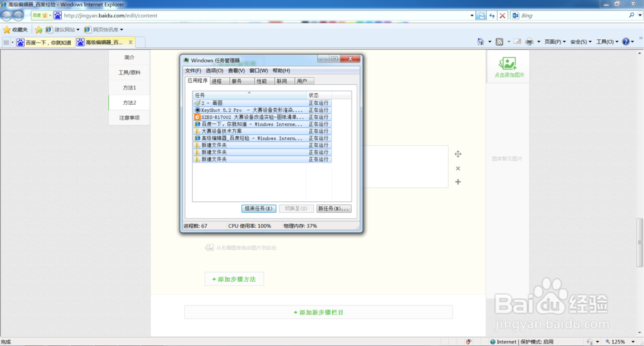Open the address bar history dropdown
This screenshot has height=346, width=644.
coord(472,15)
